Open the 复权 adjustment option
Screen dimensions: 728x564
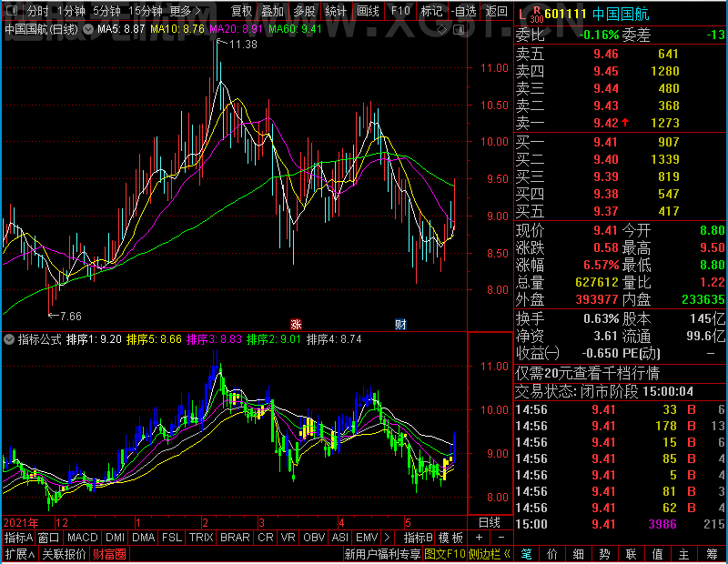(241, 11)
